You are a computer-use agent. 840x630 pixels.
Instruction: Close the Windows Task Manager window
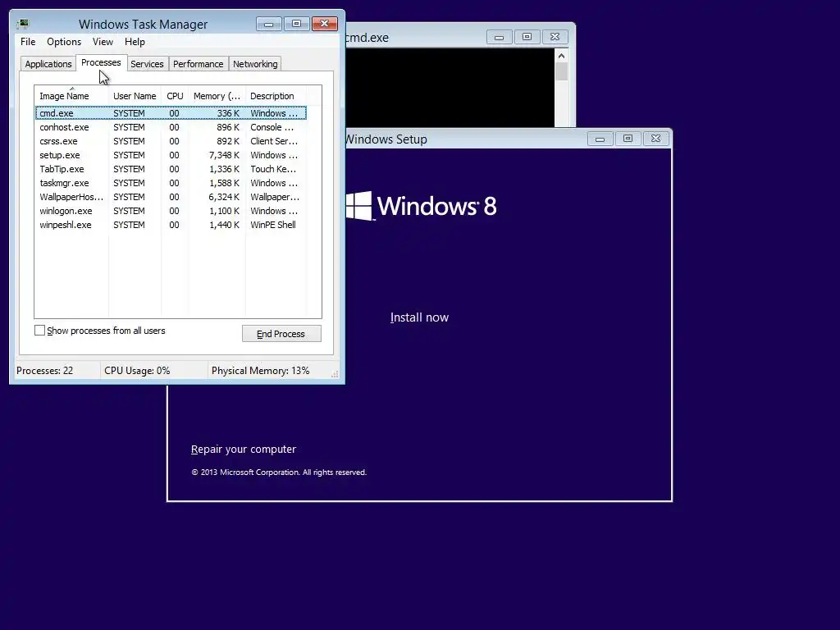(x=325, y=24)
